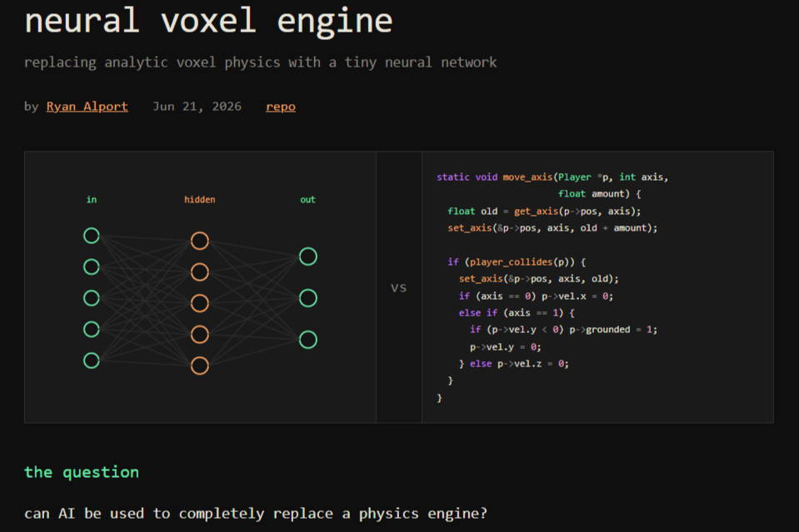
Task: Click the 'float old = get_axis' code line
Action: click(x=544, y=211)
